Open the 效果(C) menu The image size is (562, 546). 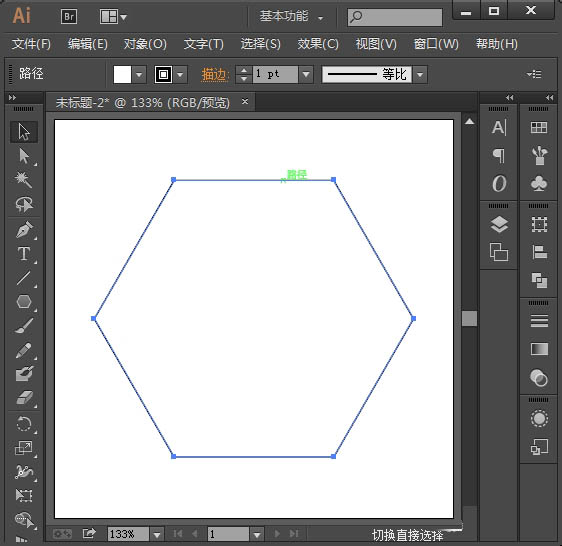[x=318, y=44]
